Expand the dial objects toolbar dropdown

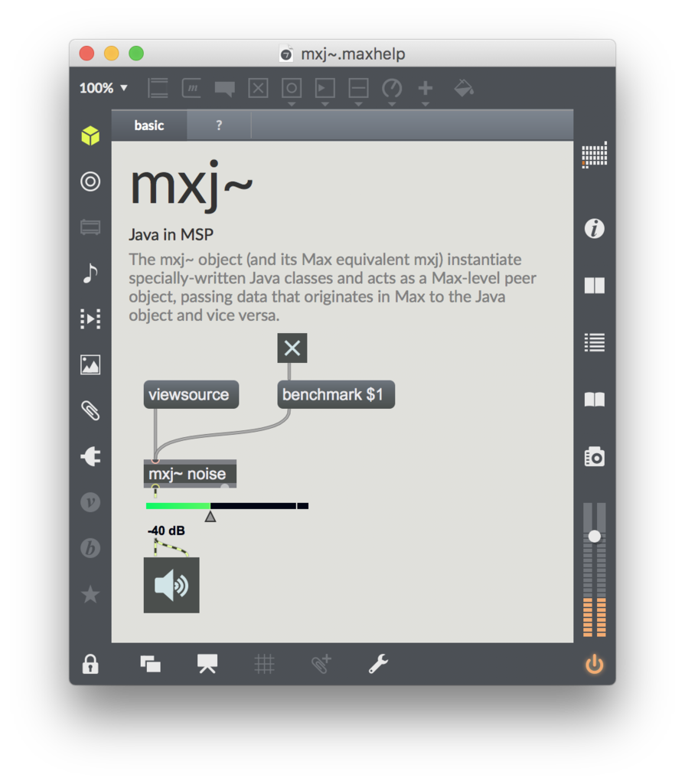[392, 104]
